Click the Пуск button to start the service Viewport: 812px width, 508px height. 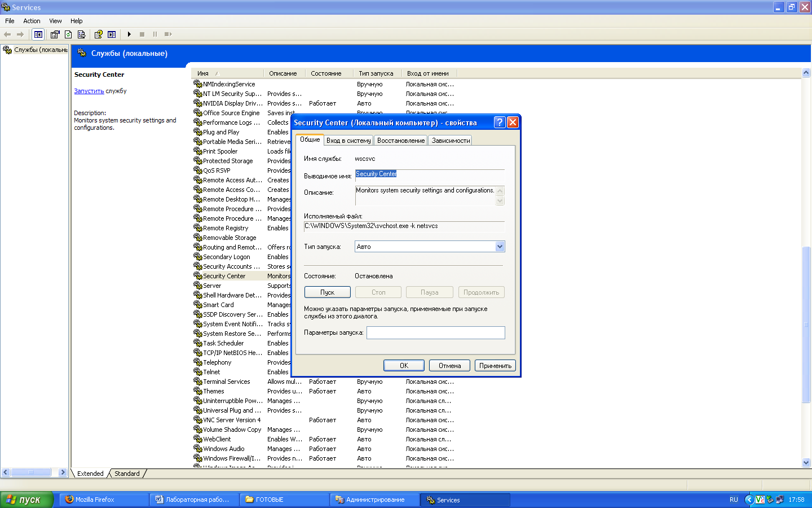tap(328, 292)
